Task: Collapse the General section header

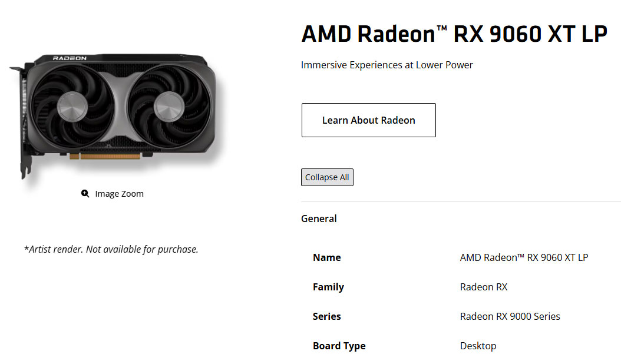Action: click(x=319, y=219)
